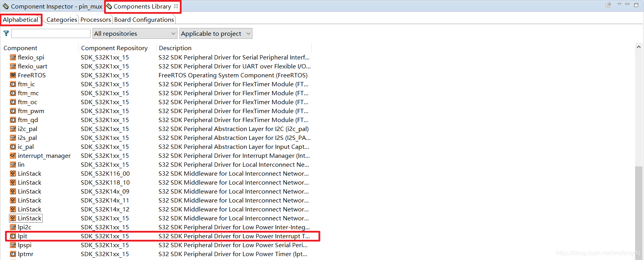Screen dimensions: 644x260
Task: Click the component filter text field
Action: click(x=51, y=33)
